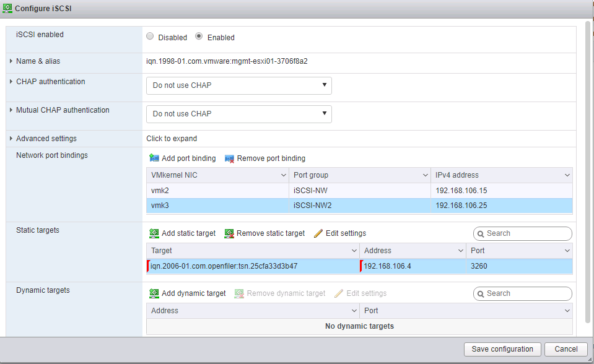Click the static targets search magnifier icon

(x=481, y=234)
